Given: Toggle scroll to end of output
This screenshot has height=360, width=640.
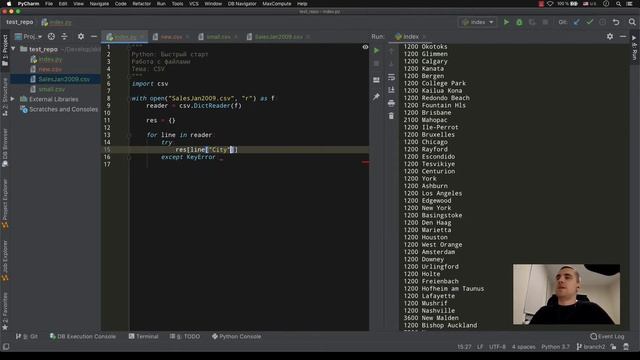Looking at the screenshot, I should (391, 90).
